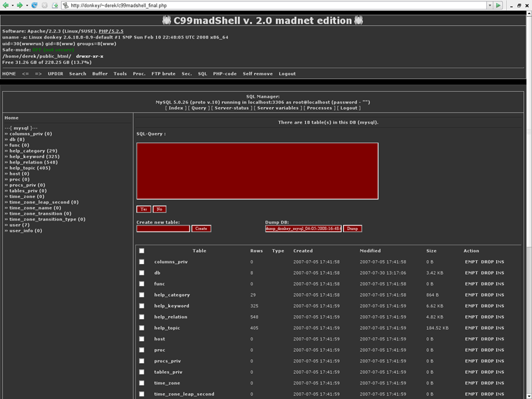
Task: Click the green Go arrow beside address bar
Action: (x=498, y=5)
